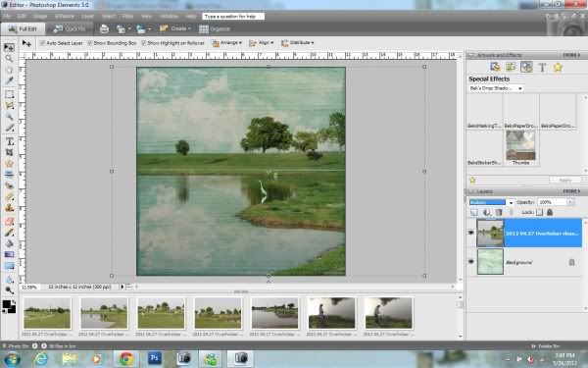The width and height of the screenshot is (588, 368).
Task: Toggle Auto Select Layer checkbox
Action: (42, 43)
